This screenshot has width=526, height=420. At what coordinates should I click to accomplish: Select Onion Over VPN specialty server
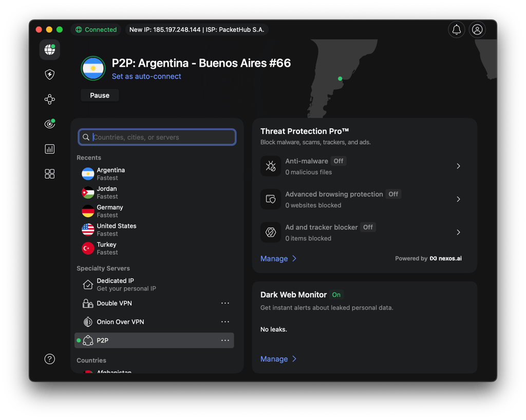(154, 322)
